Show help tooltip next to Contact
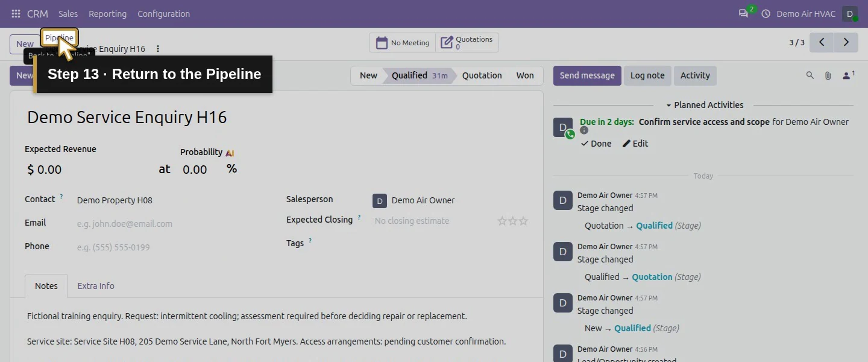Viewport: 868px width, 362px height. (61, 197)
